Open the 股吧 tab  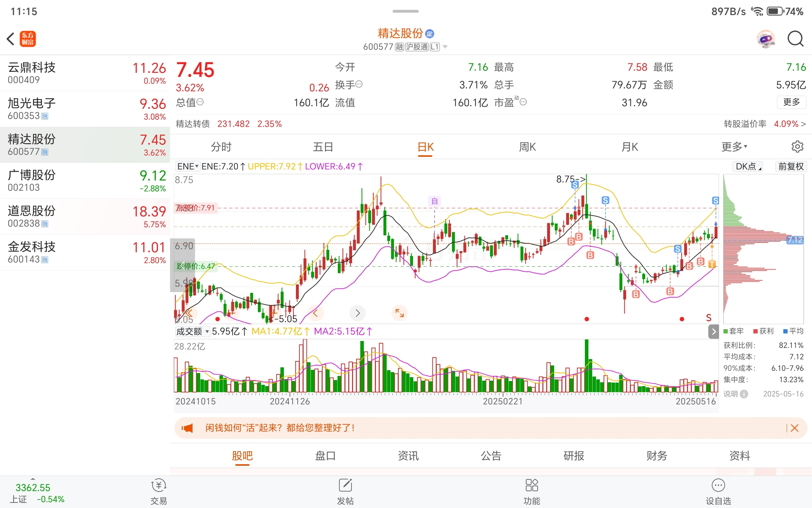[242, 456]
